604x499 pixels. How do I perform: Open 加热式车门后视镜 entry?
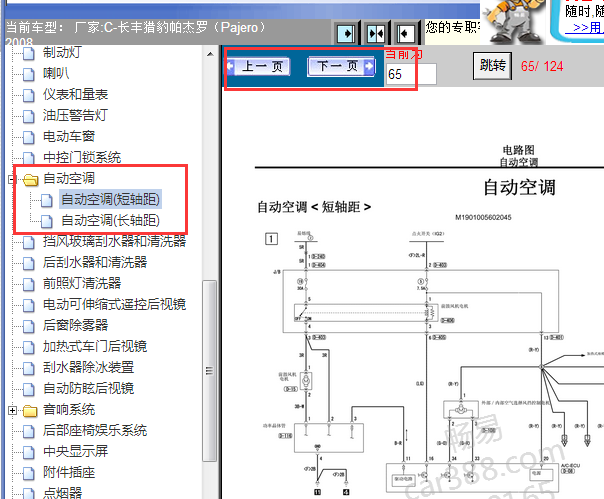95,346
